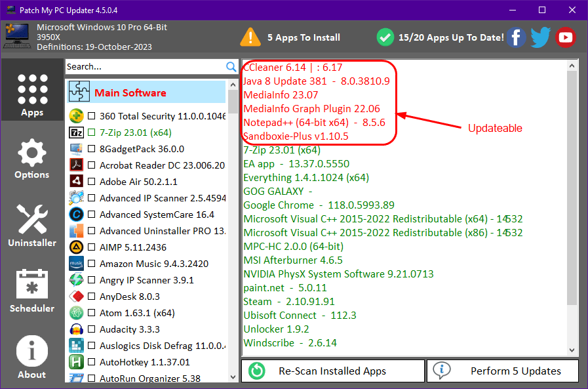The image size is (588, 389).
Task: Open the Twitter bird icon
Action: coord(540,37)
